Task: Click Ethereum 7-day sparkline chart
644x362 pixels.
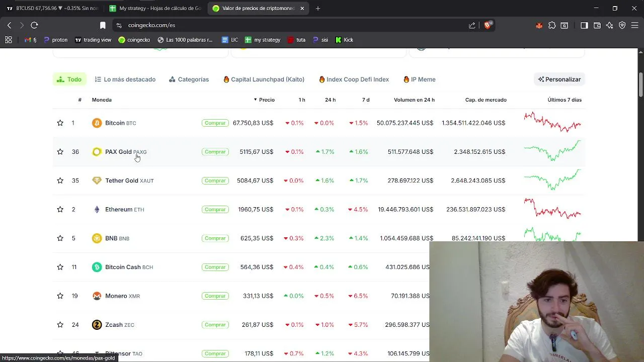Action: (x=552, y=209)
